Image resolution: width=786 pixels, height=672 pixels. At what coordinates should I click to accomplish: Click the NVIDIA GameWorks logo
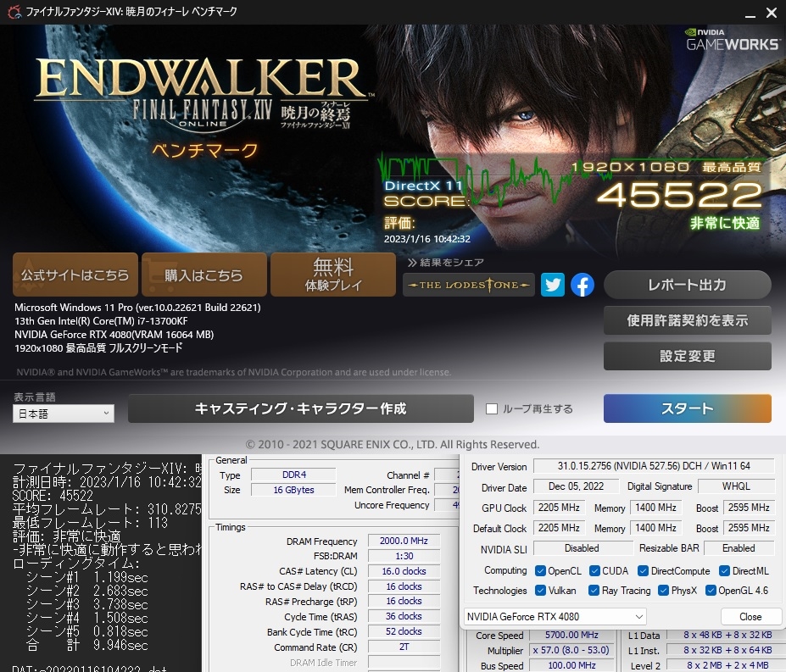point(733,40)
